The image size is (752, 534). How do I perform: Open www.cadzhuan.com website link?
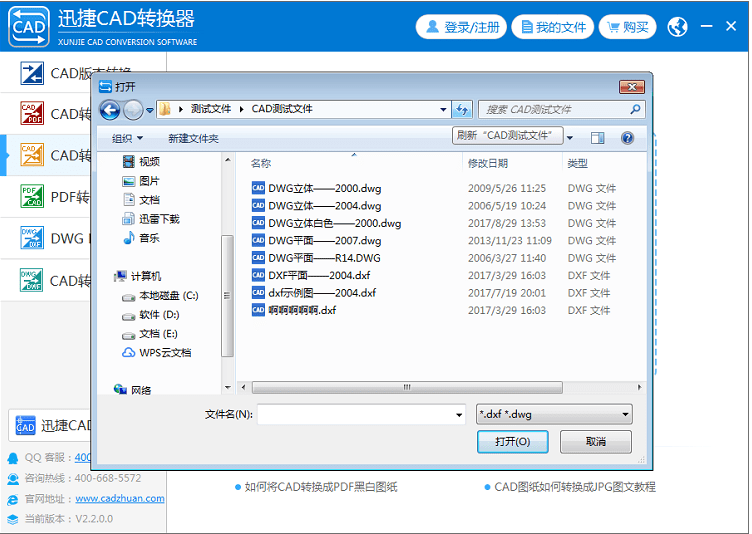120,498
